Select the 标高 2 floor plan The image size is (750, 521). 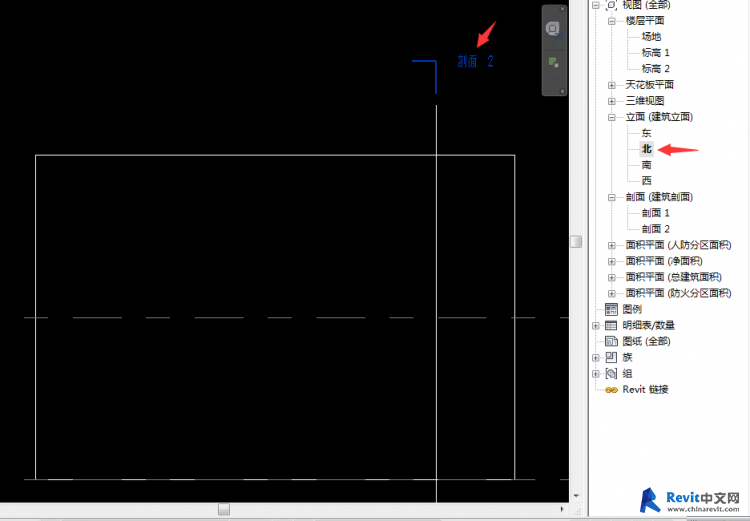tap(655, 68)
